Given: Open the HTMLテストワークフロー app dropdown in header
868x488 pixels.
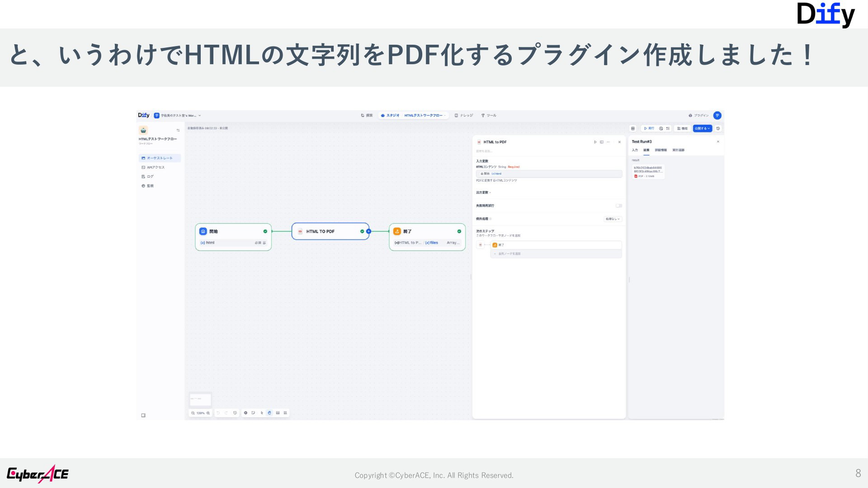Looking at the screenshot, I should pyautogui.click(x=425, y=116).
